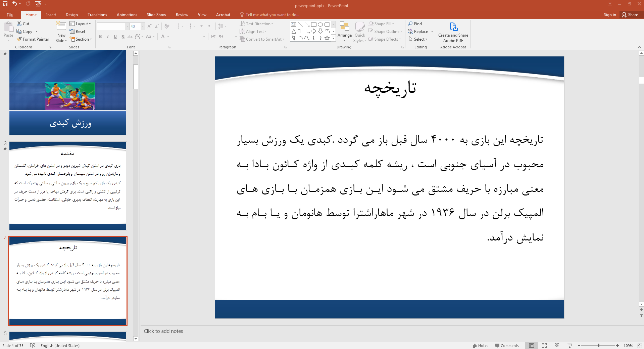Click the Format Painter tool

tap(33, 39)
